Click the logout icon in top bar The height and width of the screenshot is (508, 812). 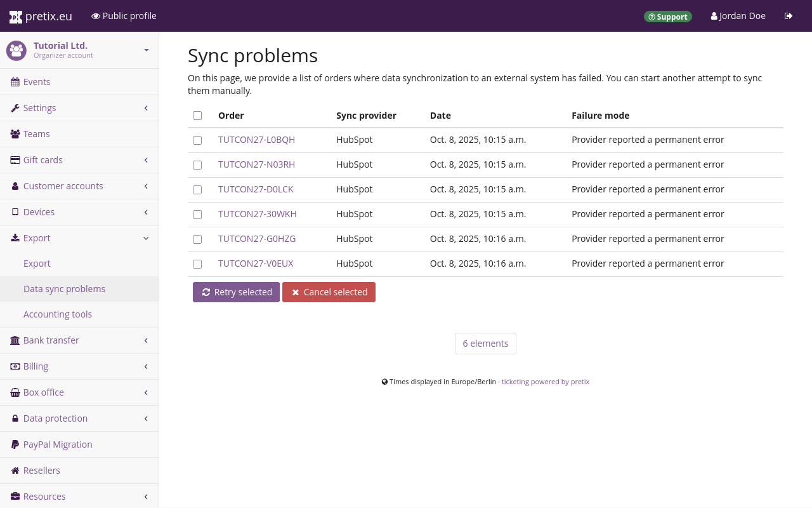[789, 16]
